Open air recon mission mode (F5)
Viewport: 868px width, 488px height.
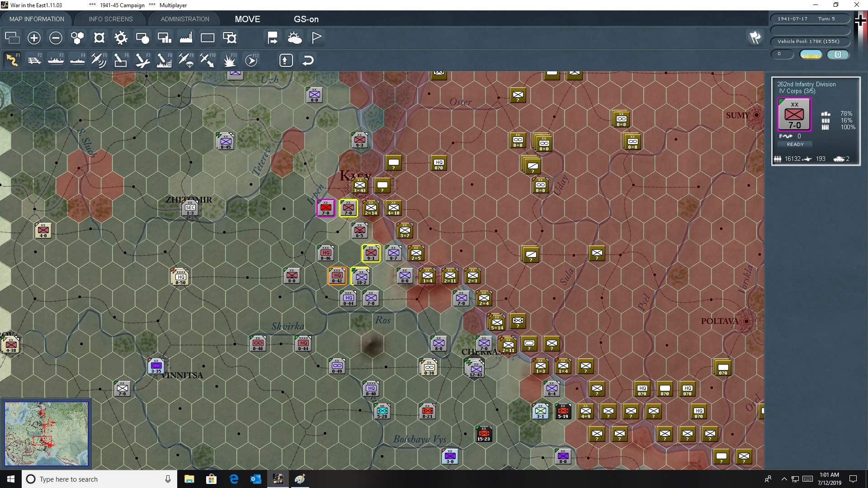(99, 60)
